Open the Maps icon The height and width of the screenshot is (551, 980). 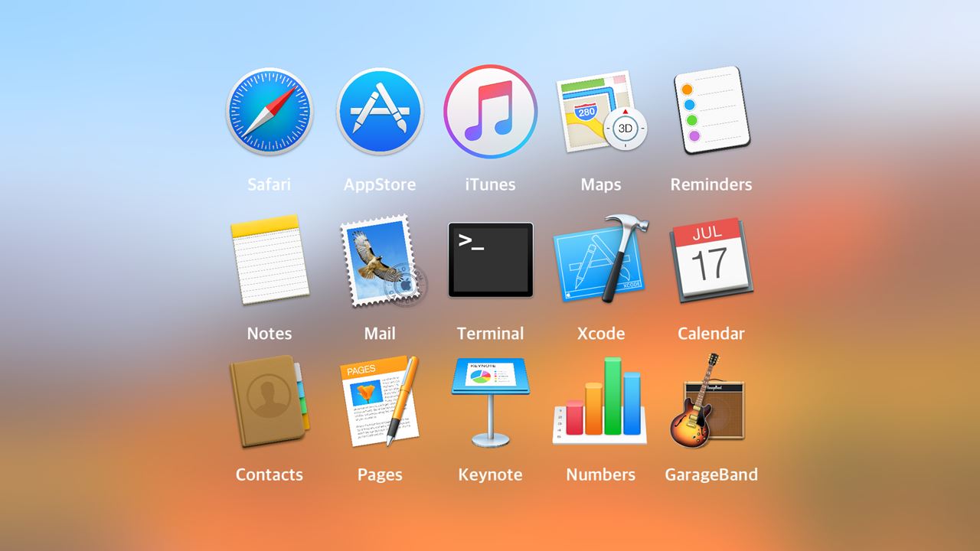pyautogui.click(x=602, y=112)
